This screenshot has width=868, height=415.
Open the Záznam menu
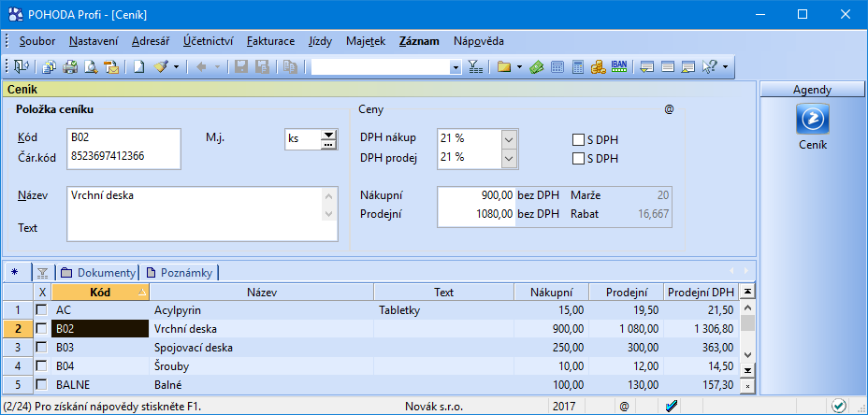tap(419, 41)
